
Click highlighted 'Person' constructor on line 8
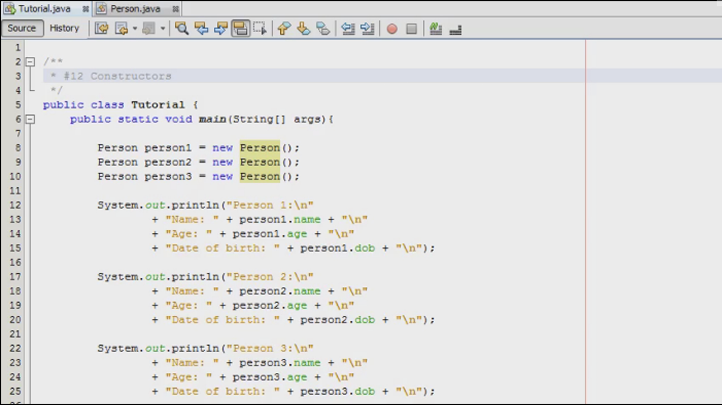point(260,148)
